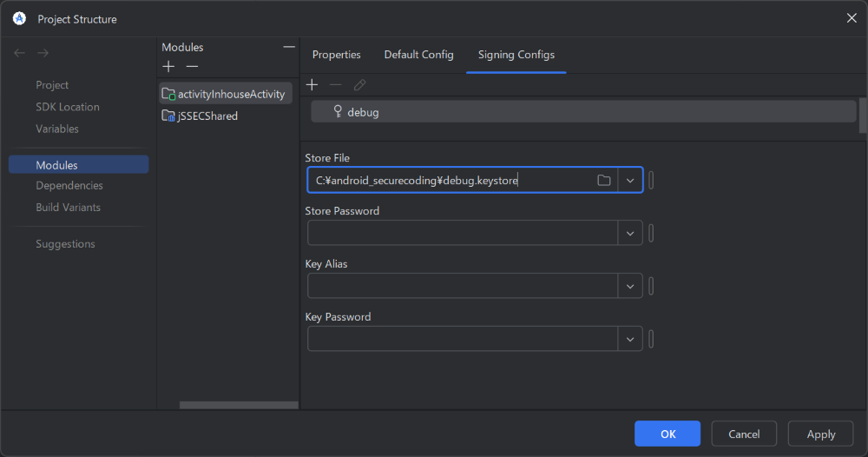Select the activityInhouseActivity module
The width and height of the screenshot is (868, 457).
tap(230, 94)
